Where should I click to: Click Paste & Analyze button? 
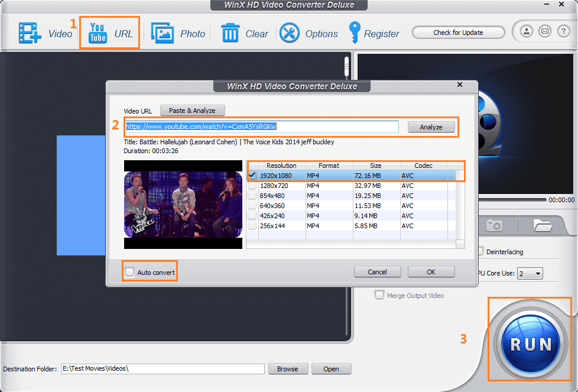192,110
